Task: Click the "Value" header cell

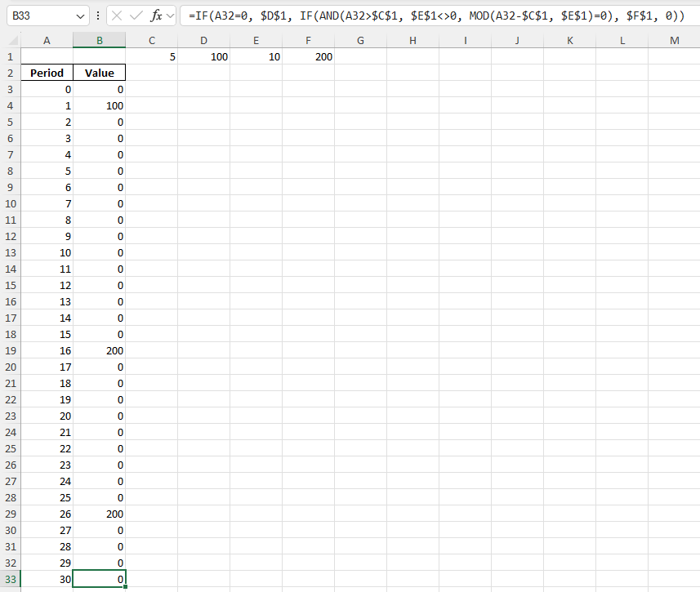Action: click(x=100, y=73)
